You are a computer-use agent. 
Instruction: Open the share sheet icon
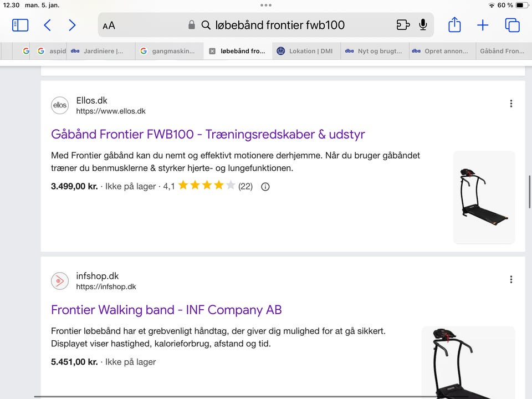pyautogui.click(x=454, y=24)
